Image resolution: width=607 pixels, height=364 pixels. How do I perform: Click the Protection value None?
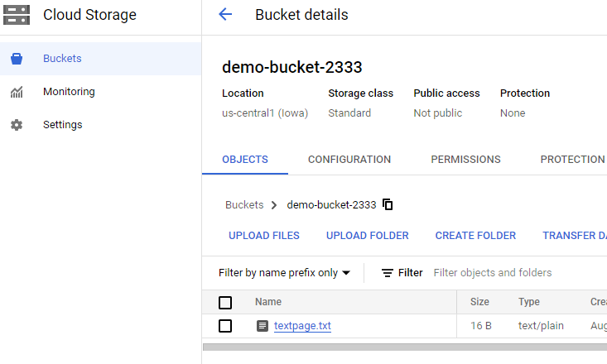coord(513,113)
